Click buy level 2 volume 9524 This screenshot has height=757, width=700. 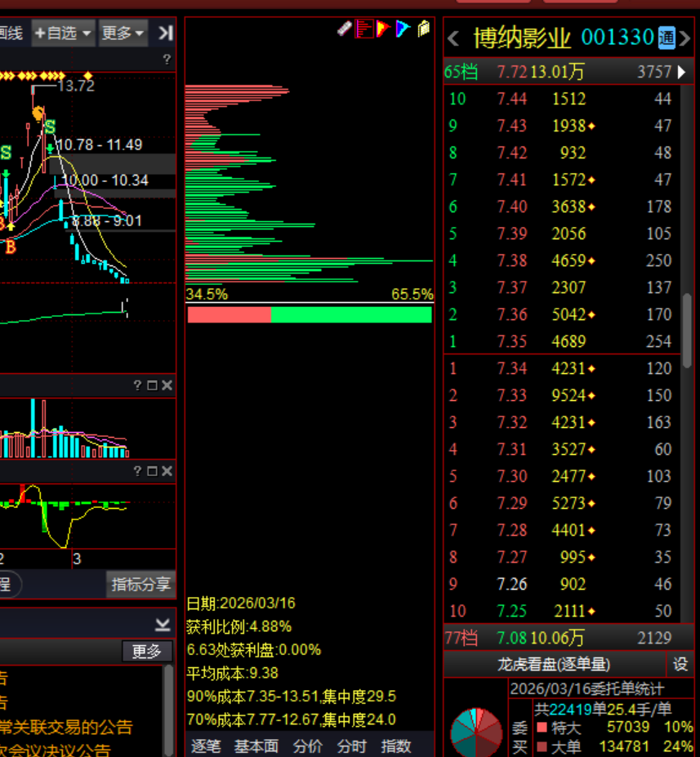tap(568, 395)
